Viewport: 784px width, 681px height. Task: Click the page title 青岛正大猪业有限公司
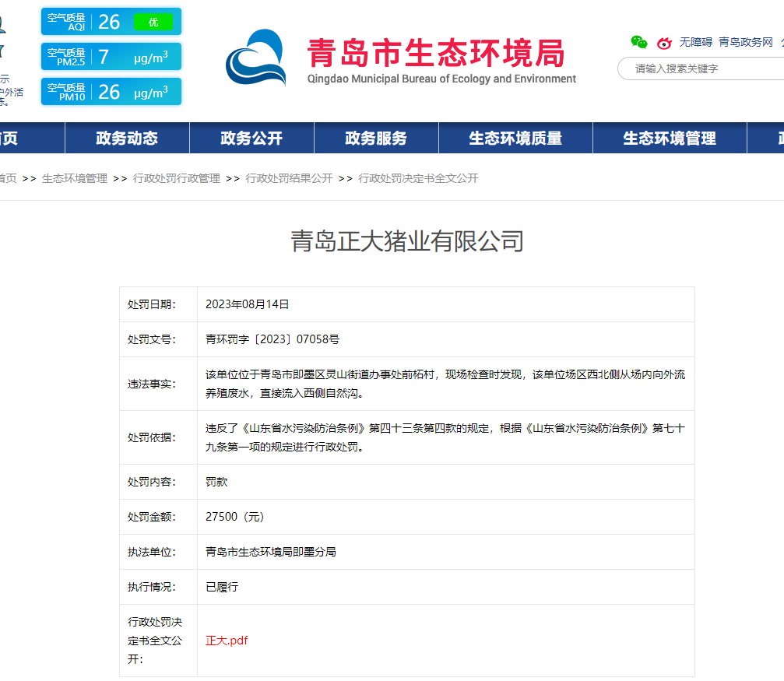(x=407, y=241)
